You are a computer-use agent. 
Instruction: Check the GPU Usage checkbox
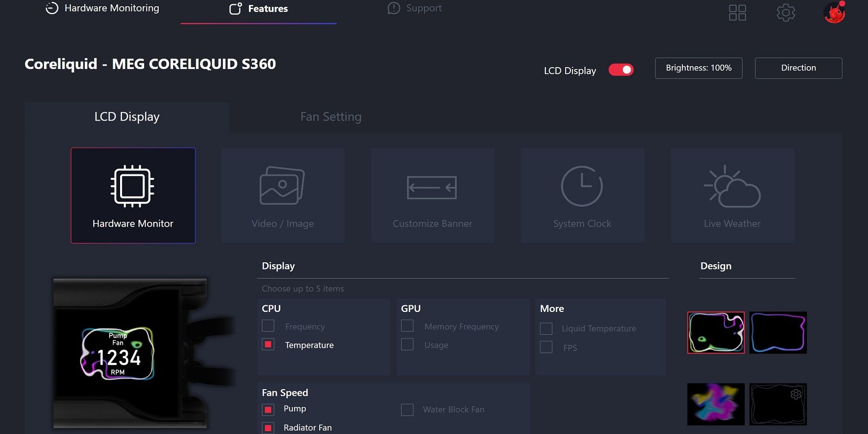(x=407, y=344)
